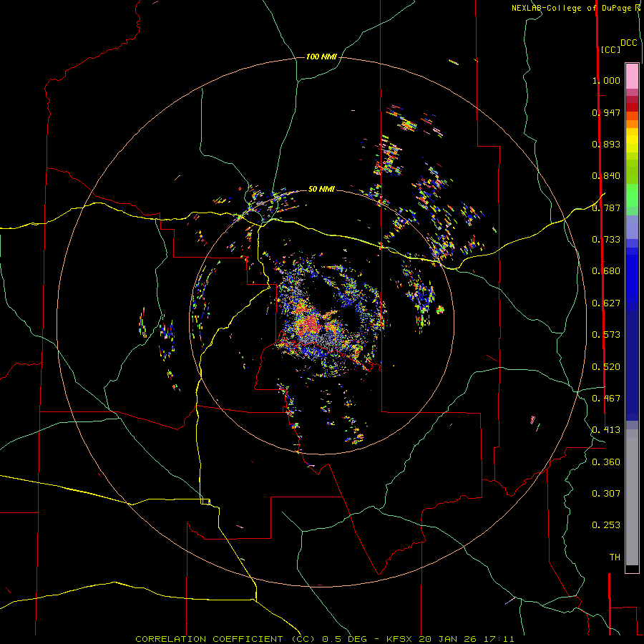Select the 0.787 scale value
The image size is (644, 644).
606,208
